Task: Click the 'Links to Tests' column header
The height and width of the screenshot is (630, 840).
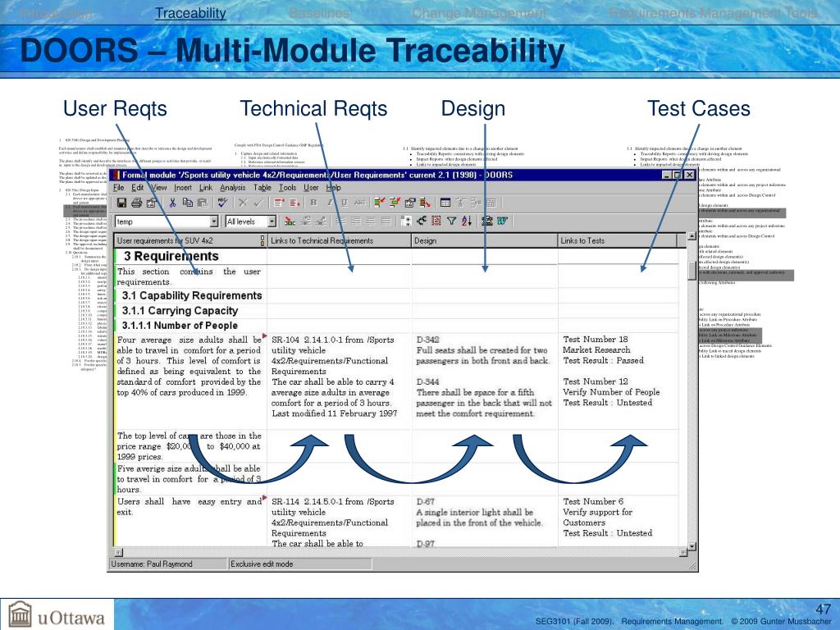Action: pos(617,240)
